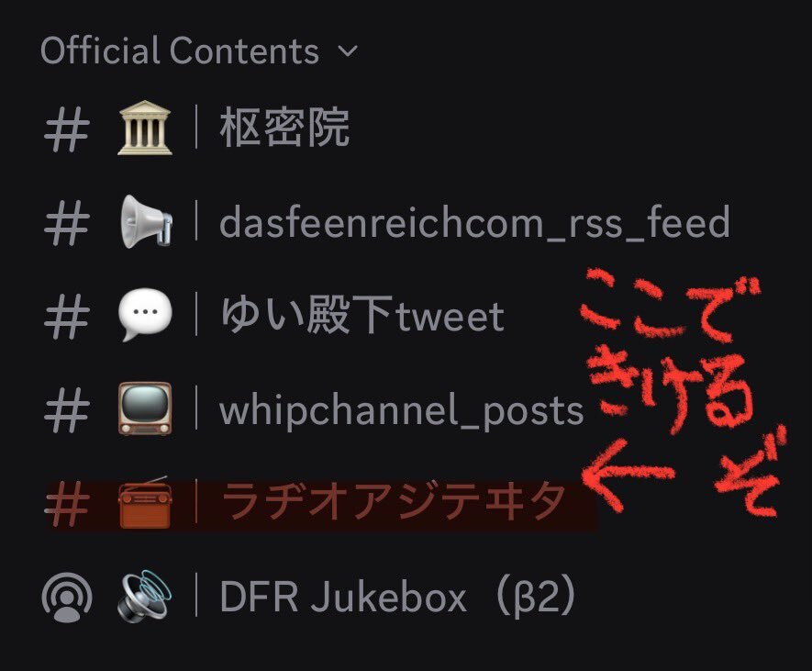Viewport: 812px width, 671px height.
Task: Click the stage channel icon beside DFR Jukebox
Action: pyautogui.click(x=67, y=597)
